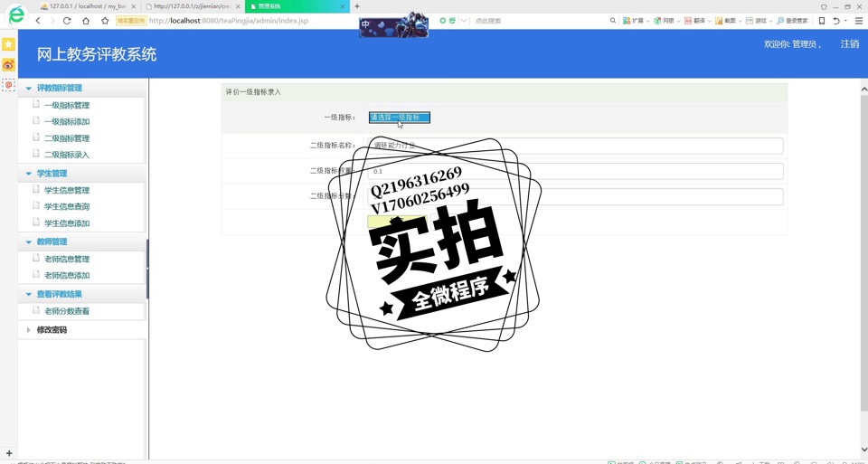Click the search magnifier icon
The image size is (868, 464).
[x=612, y=21]
